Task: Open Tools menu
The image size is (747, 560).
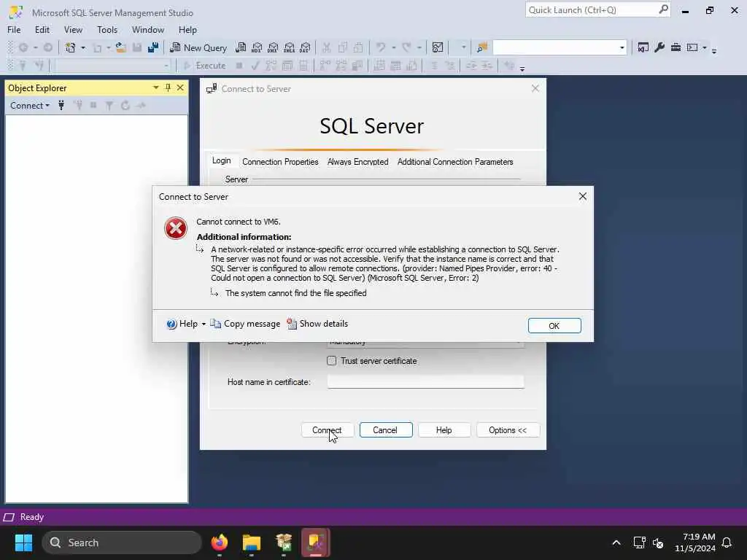Action: (x=107, y=29)
